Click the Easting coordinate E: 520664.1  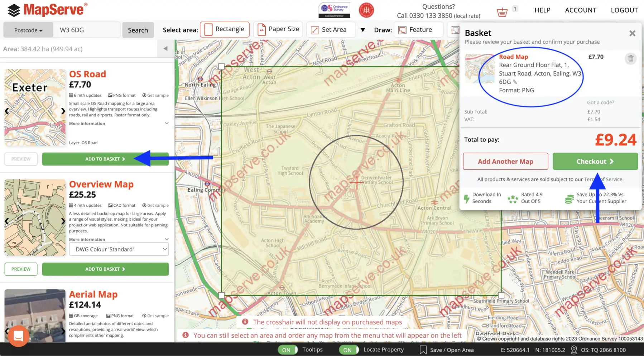515,350
